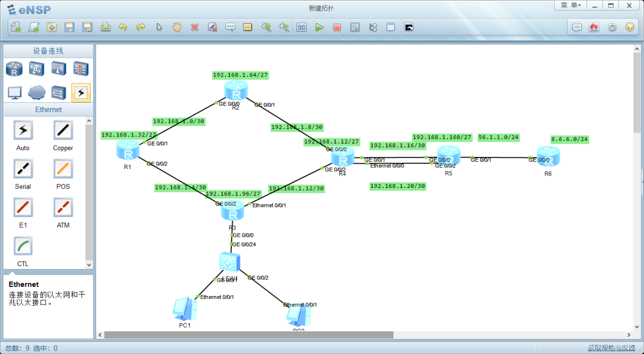Select the WLAN device category

[x=59, y=69]
